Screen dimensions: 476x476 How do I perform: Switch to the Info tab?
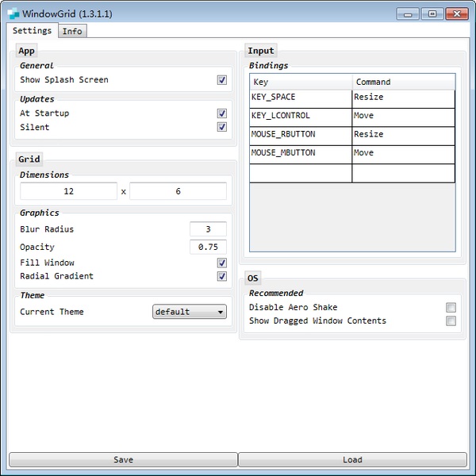point(72,31)
